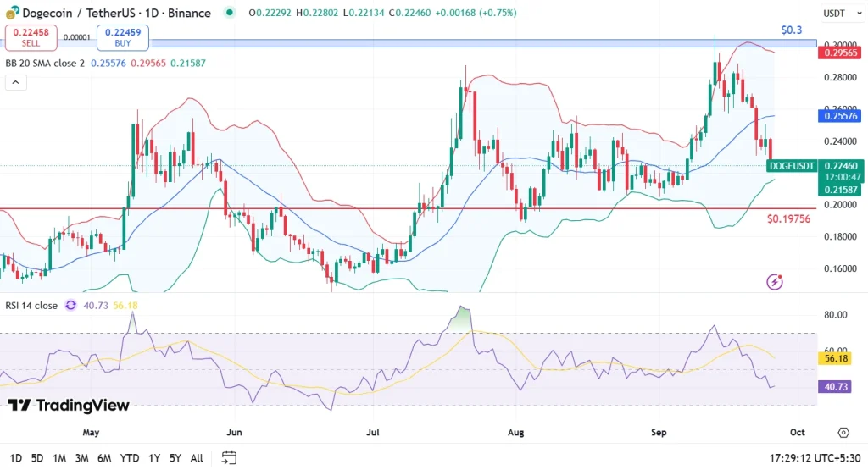Collapse the indicator legend with the chevron

[x=14, y=83]
